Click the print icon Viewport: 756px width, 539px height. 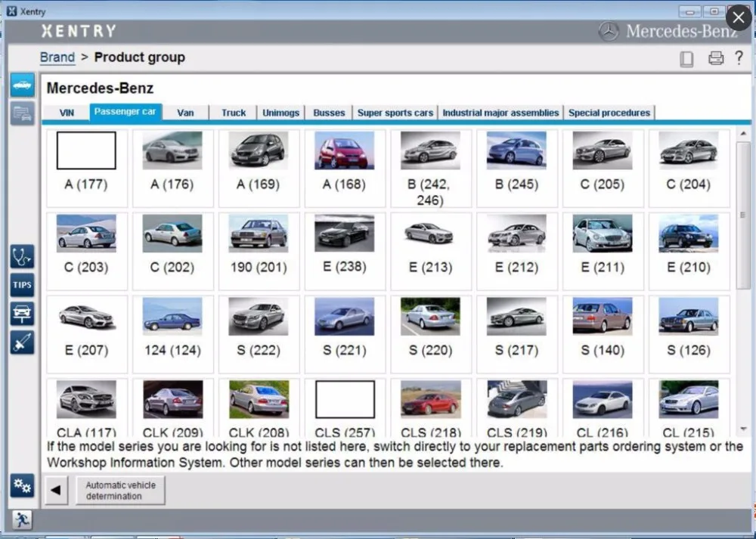715,58
